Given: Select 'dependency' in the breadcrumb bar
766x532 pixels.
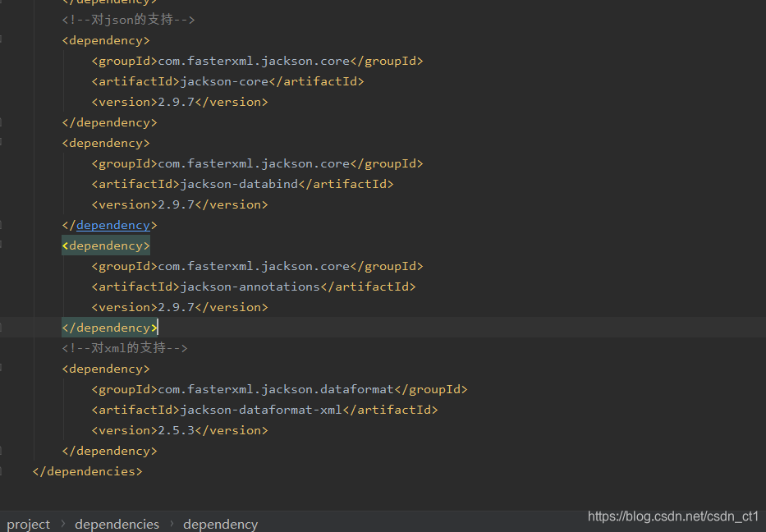Looking at the screenshot, I should click(220, 524).
